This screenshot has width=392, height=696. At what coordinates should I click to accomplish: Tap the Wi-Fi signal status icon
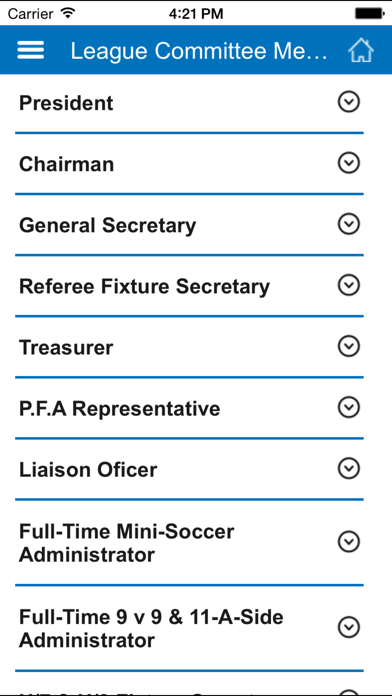point(67,13)
